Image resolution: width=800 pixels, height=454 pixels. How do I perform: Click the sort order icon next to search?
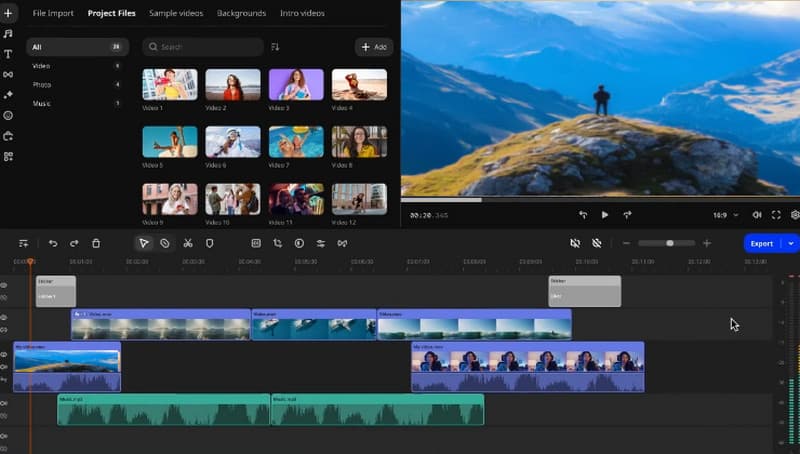(x=275, y=47)
